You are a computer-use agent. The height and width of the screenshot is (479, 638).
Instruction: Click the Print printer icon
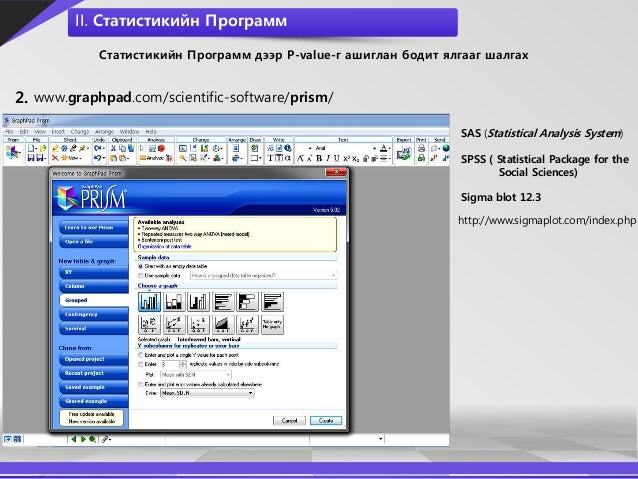coord(421,149)
